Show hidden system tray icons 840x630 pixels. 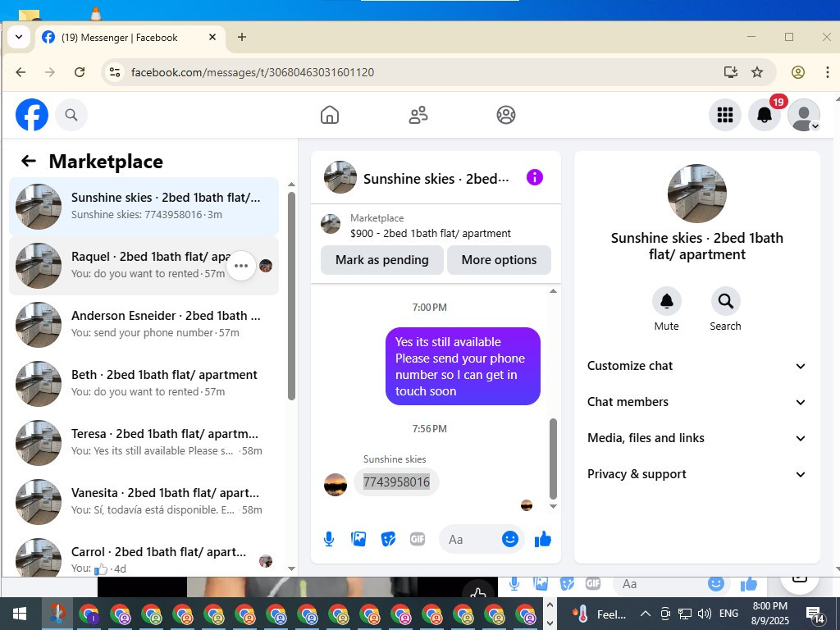646,614
